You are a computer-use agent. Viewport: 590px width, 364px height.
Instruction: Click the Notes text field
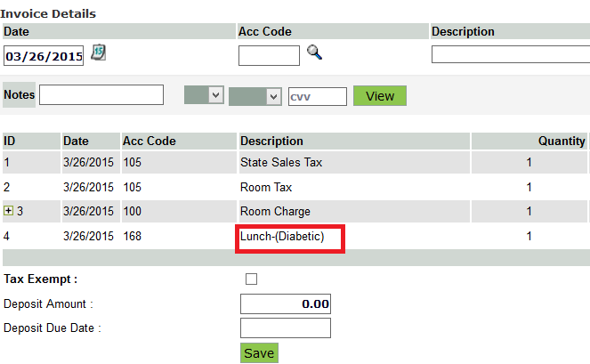coord(101,95)
